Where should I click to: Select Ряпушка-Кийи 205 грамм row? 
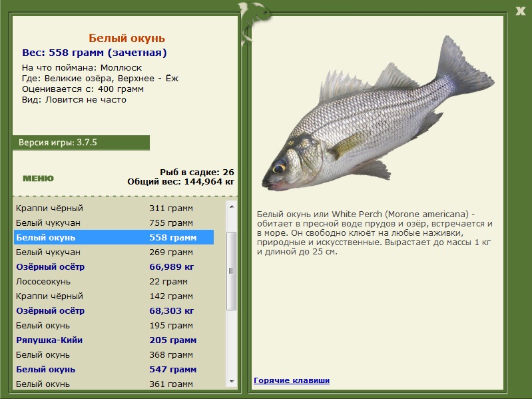[x=114, y=340]
